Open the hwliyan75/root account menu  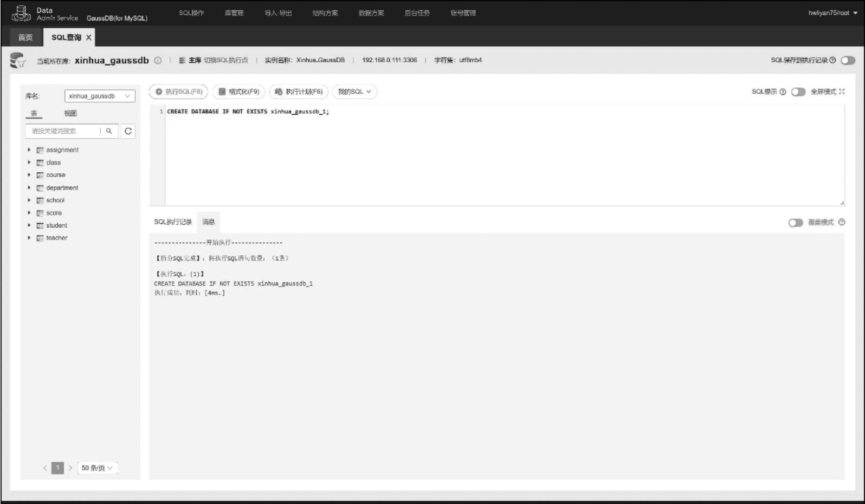pyautogui.click(x=832, y=13)
